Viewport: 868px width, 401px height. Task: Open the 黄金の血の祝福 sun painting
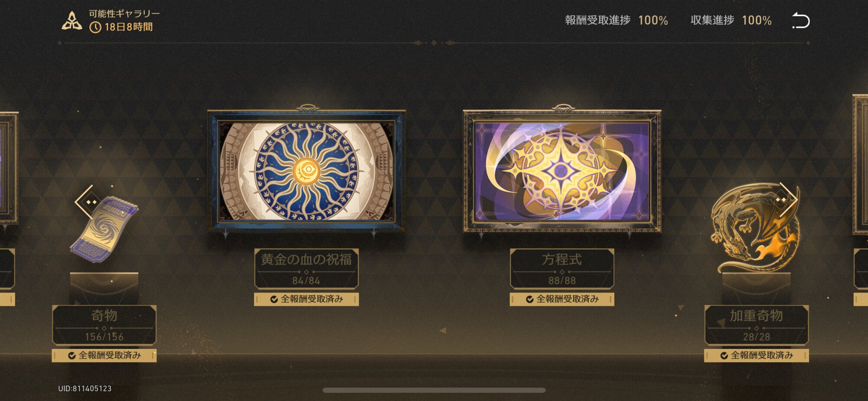[306, 171]
